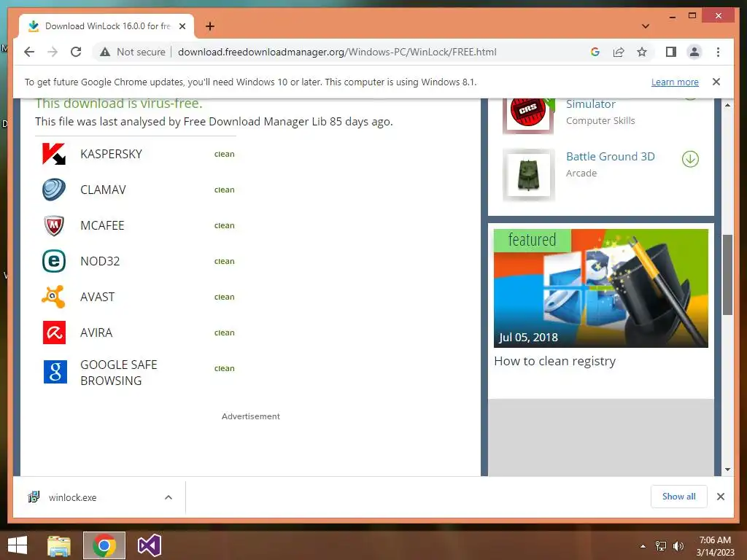Screen dimensions: 747x560
Task: Click Show all downloads button
Action: pyautogui.click(x=678, y=497)
